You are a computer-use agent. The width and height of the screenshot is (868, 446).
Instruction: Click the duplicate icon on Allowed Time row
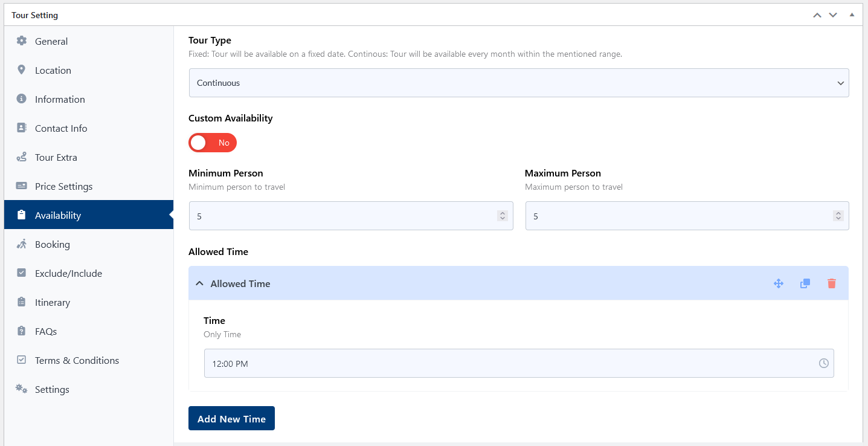coord(805,283)
